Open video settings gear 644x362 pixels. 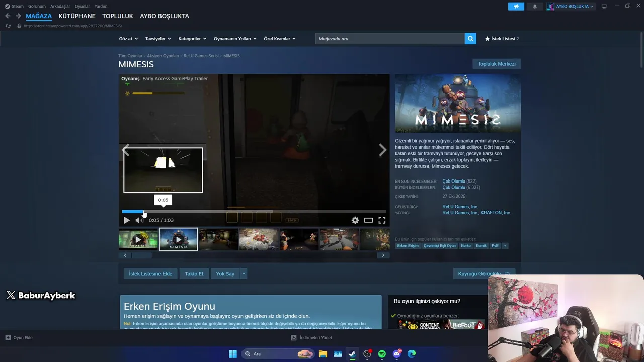point(355,220)
